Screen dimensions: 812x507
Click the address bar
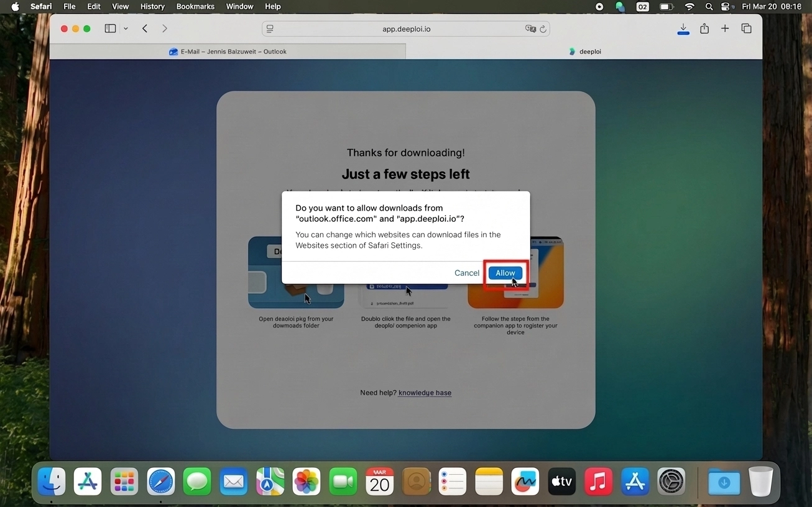(x=406, y=29)
